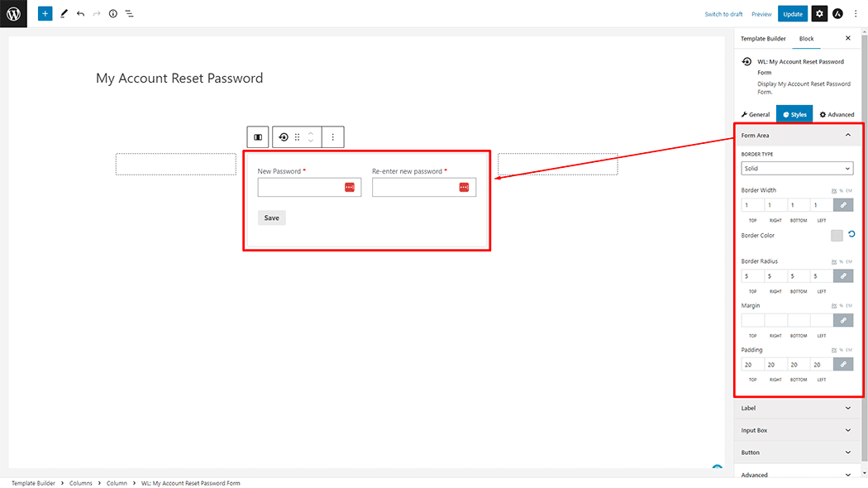Screen dimensions: 868x488
Task: Switch to the General tab
Action: [756, 115]
